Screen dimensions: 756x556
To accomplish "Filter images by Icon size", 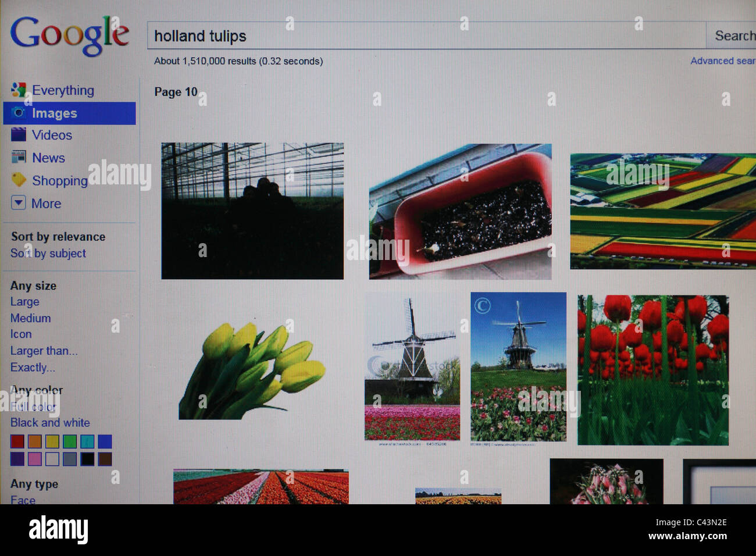I will coord(21,334).
